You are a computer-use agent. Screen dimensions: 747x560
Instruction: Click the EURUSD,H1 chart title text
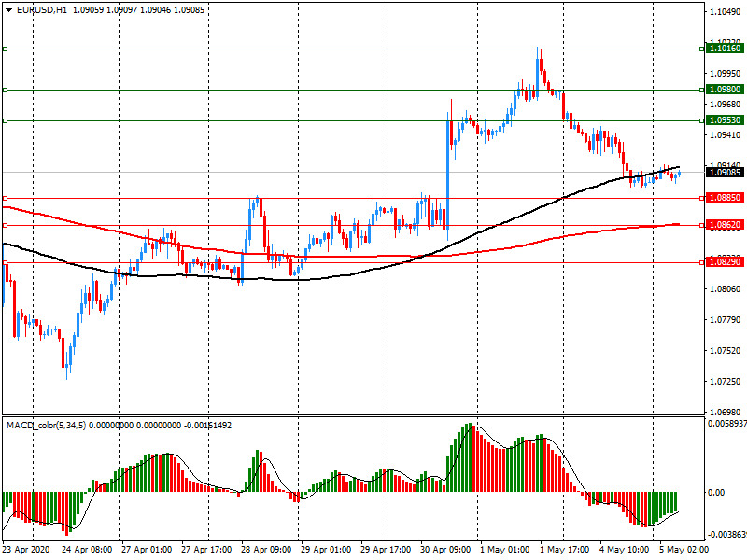pos(42,10)
